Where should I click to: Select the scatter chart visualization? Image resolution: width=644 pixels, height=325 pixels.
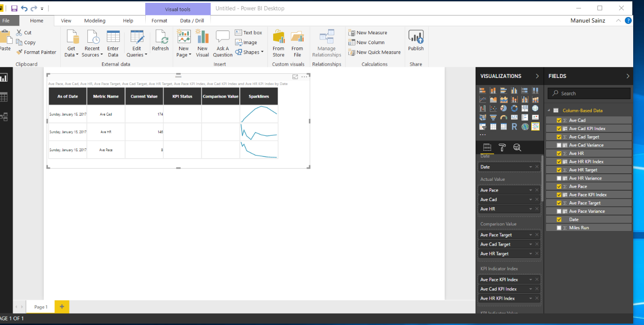click(493, 108)
